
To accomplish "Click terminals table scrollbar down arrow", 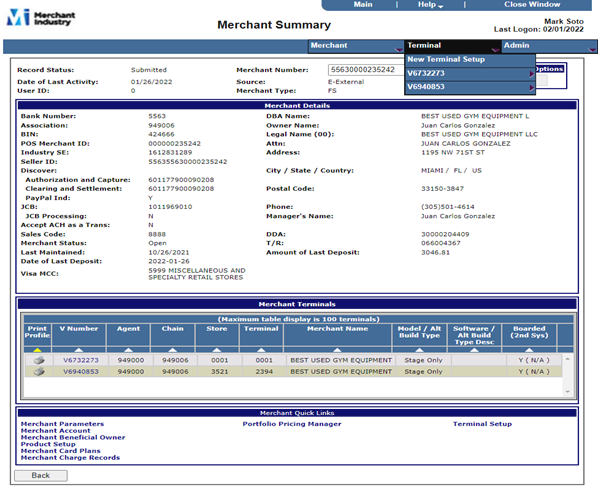I will click(x=568, y=392).
